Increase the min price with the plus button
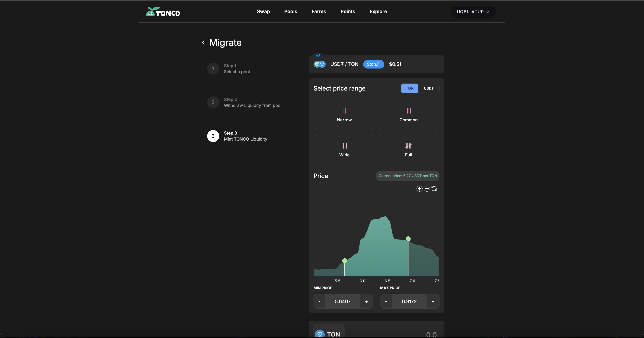644x338 pixels. point(366,301)
